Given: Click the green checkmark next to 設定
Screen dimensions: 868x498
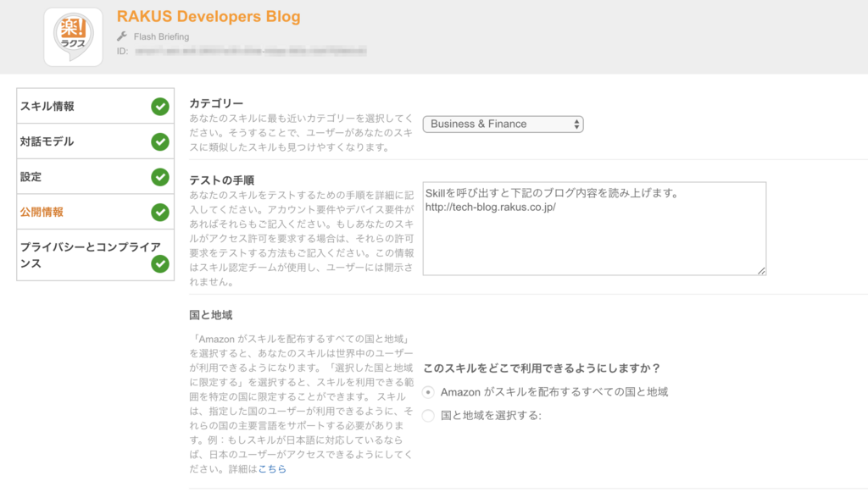Looking at the screenshot, I should point(160,177).
